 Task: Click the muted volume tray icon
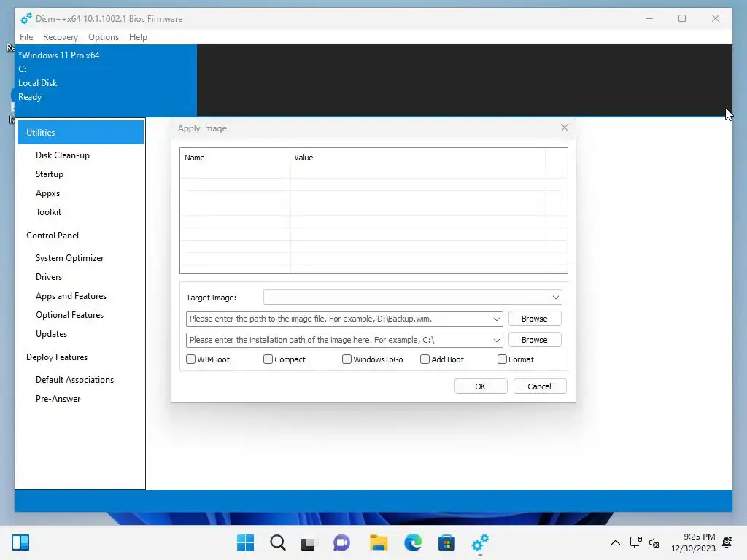tap(654, 542)
